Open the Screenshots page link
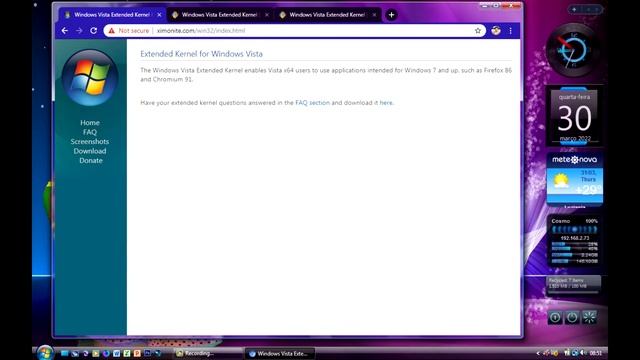 [x=90, y=142]
